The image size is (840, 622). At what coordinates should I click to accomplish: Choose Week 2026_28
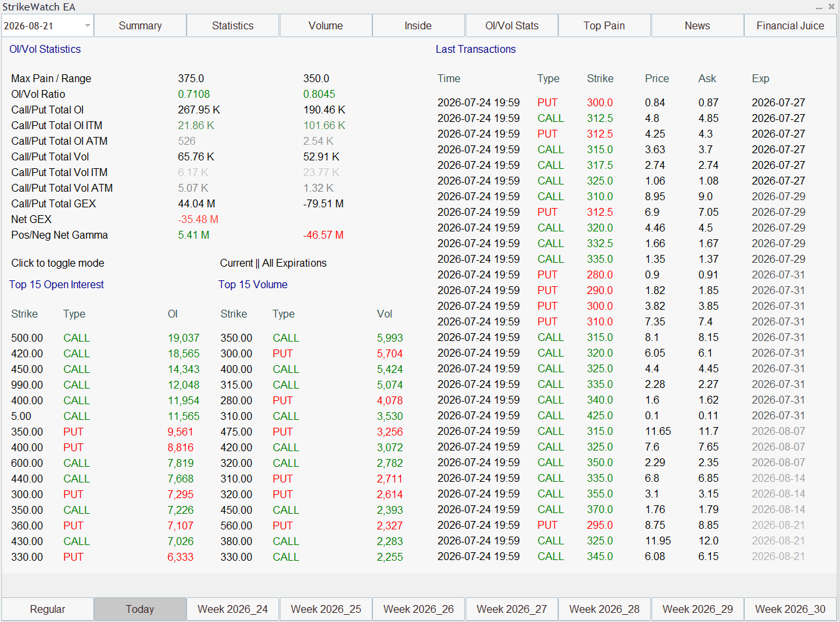(x=605, y=609)
